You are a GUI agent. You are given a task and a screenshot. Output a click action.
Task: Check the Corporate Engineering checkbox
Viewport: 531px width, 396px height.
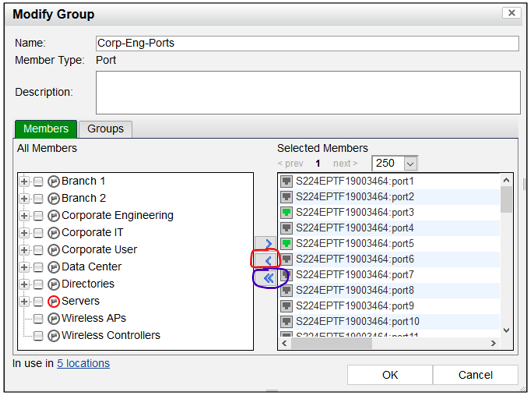point(38,216)
